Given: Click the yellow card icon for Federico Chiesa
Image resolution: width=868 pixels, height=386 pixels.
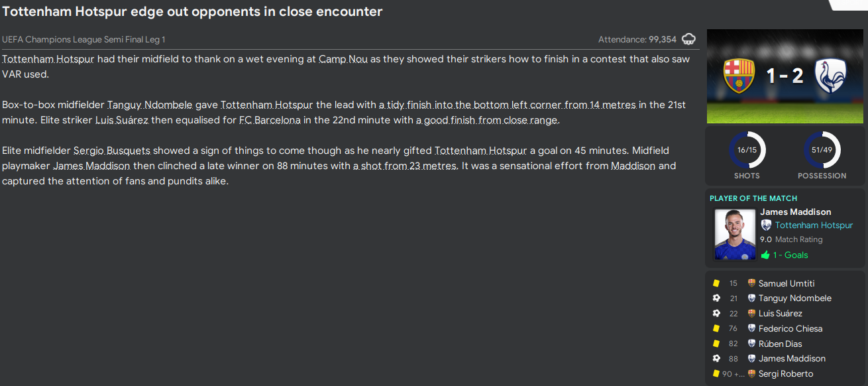Looking at the screenshot, I should point(716,328).
